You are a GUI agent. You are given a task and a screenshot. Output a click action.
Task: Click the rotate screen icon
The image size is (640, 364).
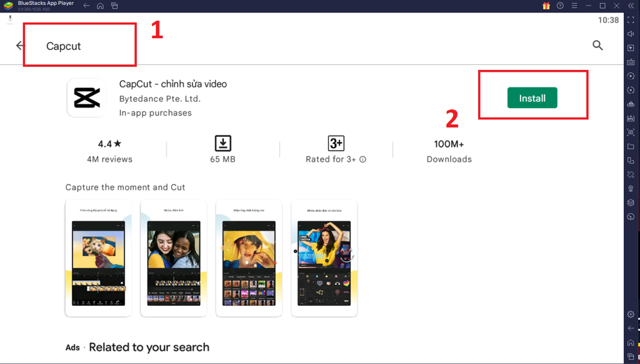coord(631,174)
